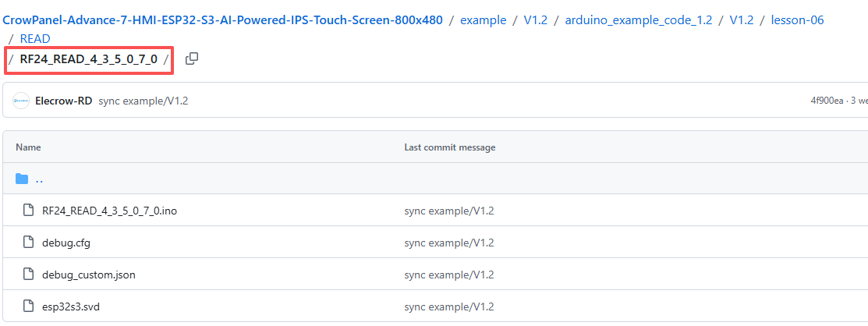Open the first V1.2 breadcrumb after example
Viewport: 868px width, 326px height.
coord(535,20)
